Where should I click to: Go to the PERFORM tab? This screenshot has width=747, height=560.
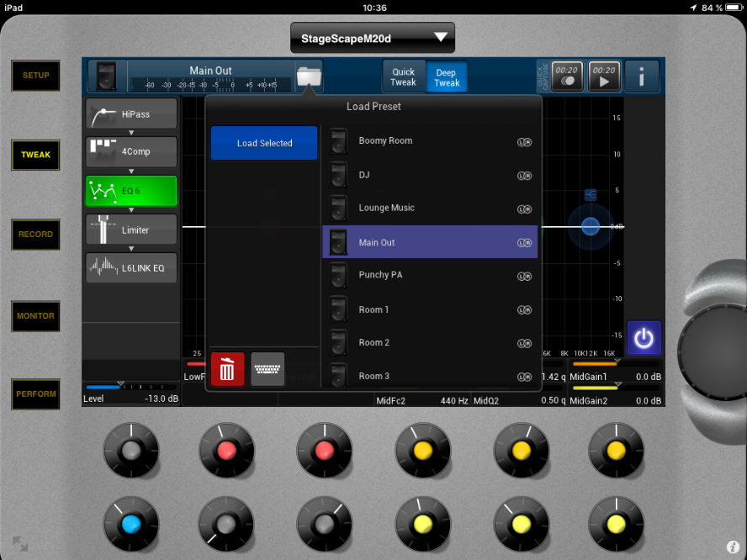coord(35,394)
